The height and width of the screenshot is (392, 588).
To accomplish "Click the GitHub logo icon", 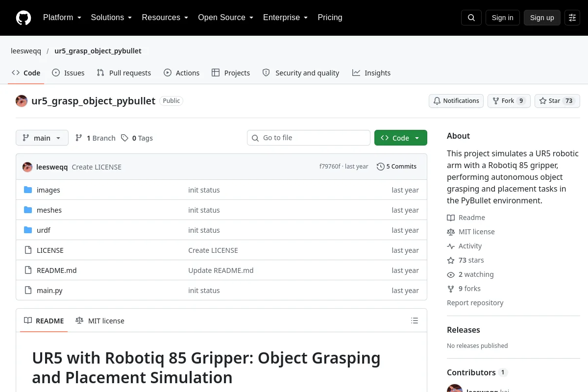I will 24,18.
